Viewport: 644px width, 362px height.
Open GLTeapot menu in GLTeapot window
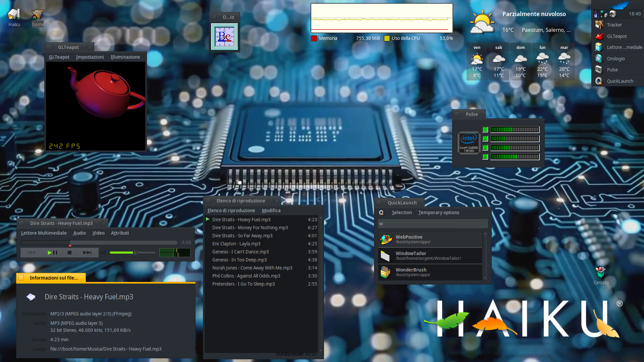(x=59, y=57)
